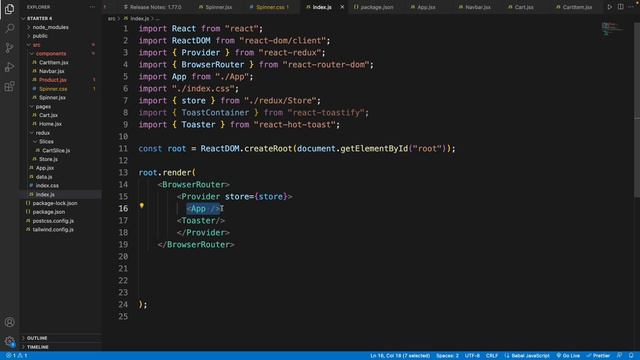Image resolution: width=640 pixels, height=360 pixels.
Task: Click the Ln 16, Col 18 cursor position
Action: click(x=400, y=356)
